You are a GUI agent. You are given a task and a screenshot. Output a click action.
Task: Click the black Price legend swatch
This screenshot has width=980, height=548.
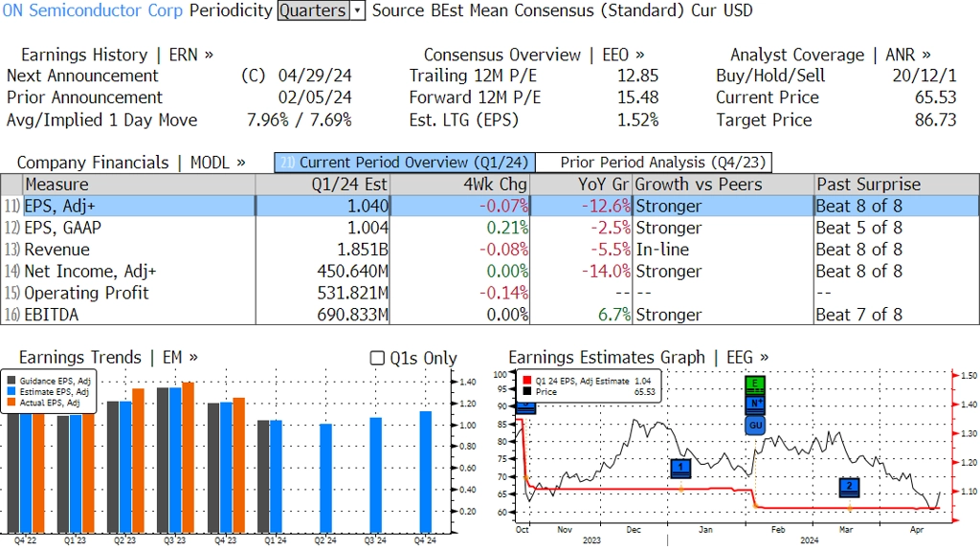pos(527,392)
